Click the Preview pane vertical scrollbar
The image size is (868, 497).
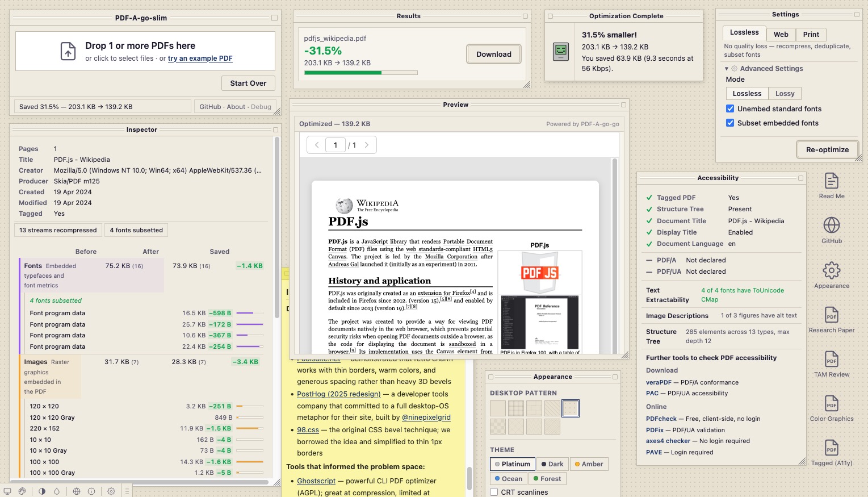[615, 256]
